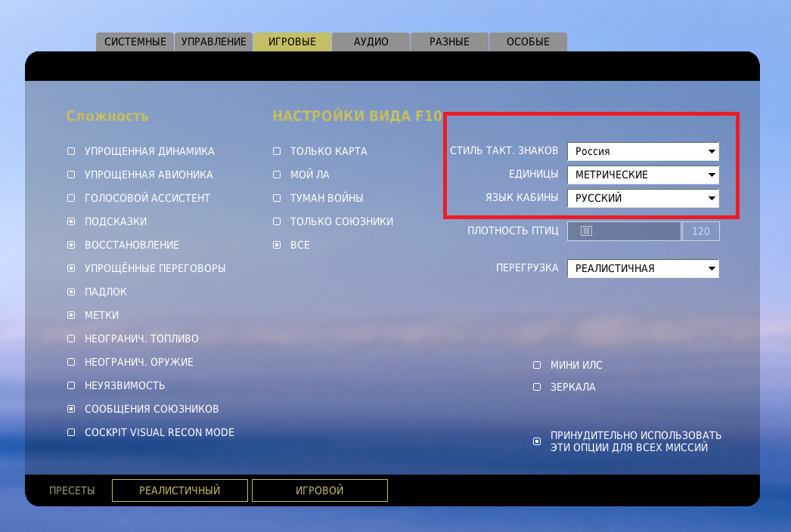Toggle УПРОЩЁННЫЕ ПЕРЕГОВОРЫ checkbox
Image resolution: width=791 pixels, height=532 pixels.
coord(71,268)
